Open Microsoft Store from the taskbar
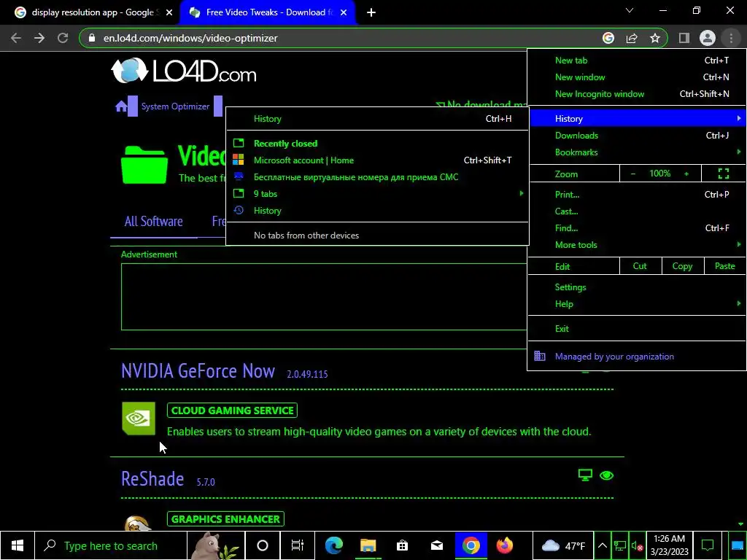The height and width of the screenshot is (560, 747). [403, 545]
